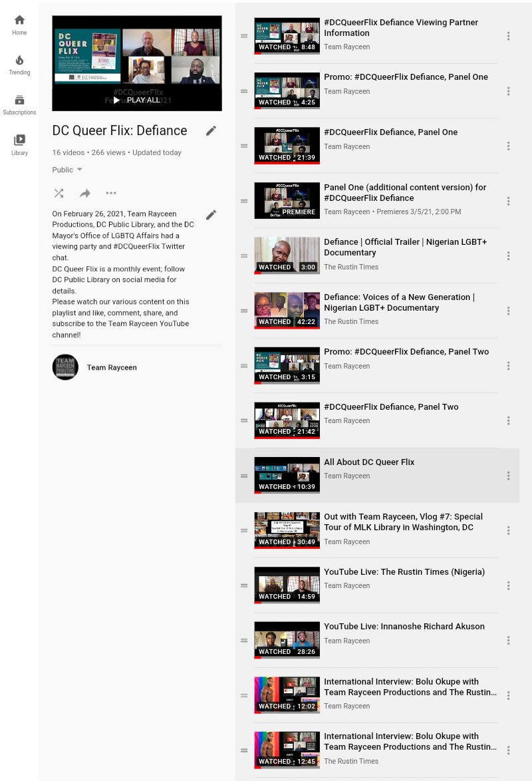This screenshot has width=532, height=781.
Task: Open thumbnail of 42:22 Nigerian documentary
Action: tap(287, 311)
